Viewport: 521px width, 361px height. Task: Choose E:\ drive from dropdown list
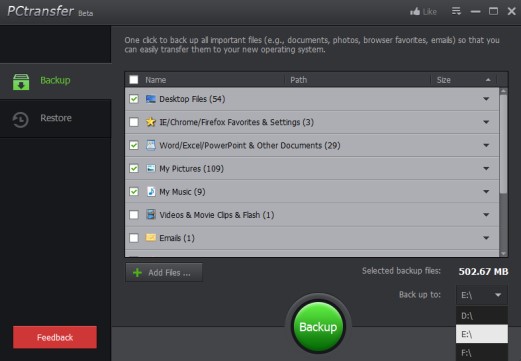tap(482, 334)
